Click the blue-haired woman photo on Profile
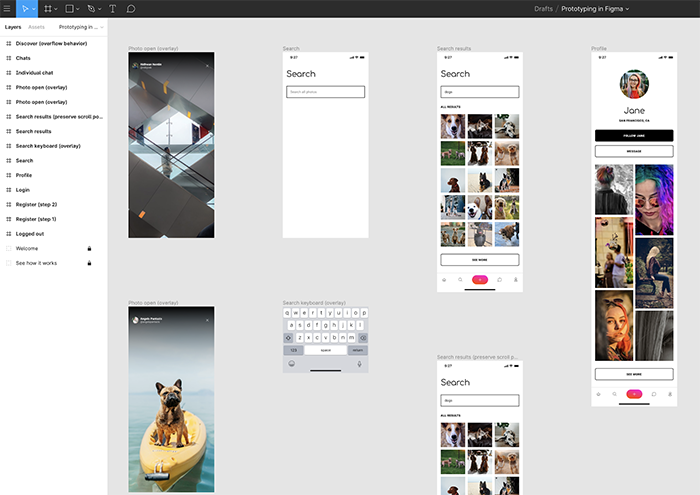Screen dimensions: 700x495 (654, 200)
